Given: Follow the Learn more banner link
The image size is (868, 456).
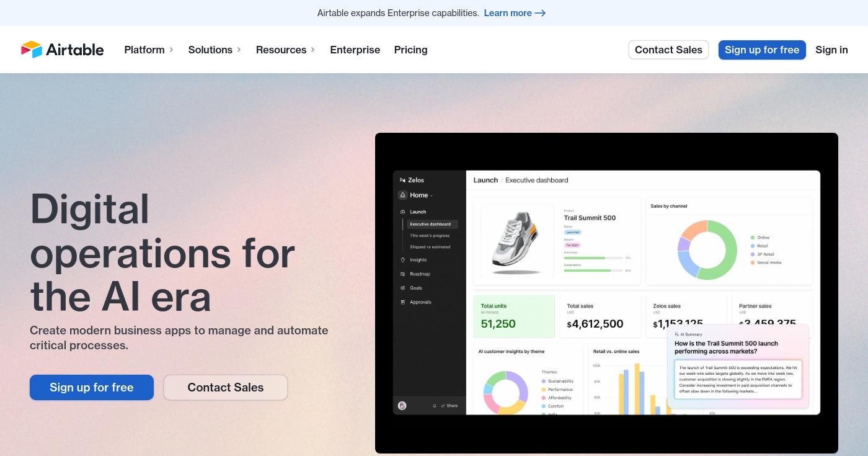Looking at the screenshot, I should point(515,13).
